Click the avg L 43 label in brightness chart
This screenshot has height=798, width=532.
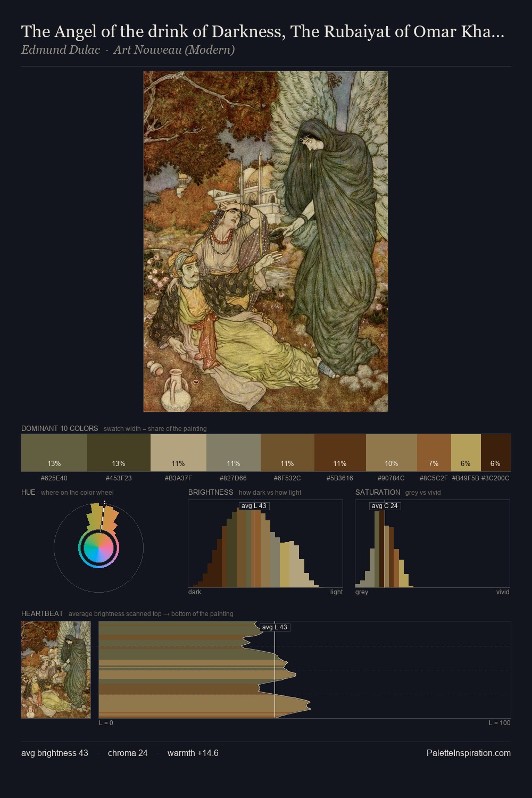[x=254, y=506]
